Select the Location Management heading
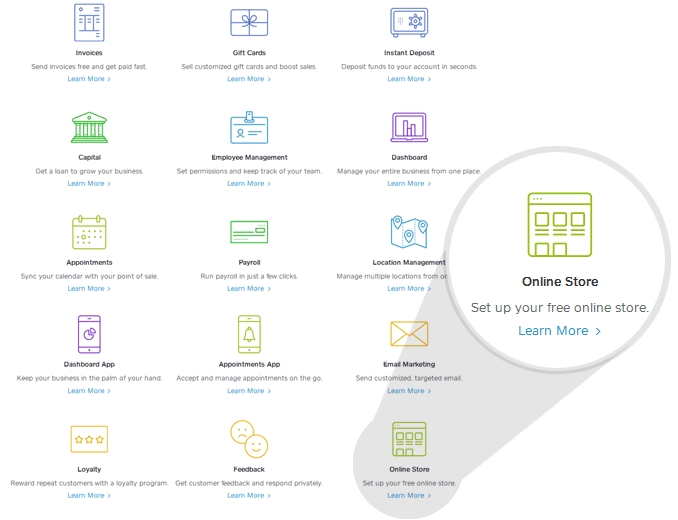The height and width of the screenshot is (520, 678). click(409, 262)
